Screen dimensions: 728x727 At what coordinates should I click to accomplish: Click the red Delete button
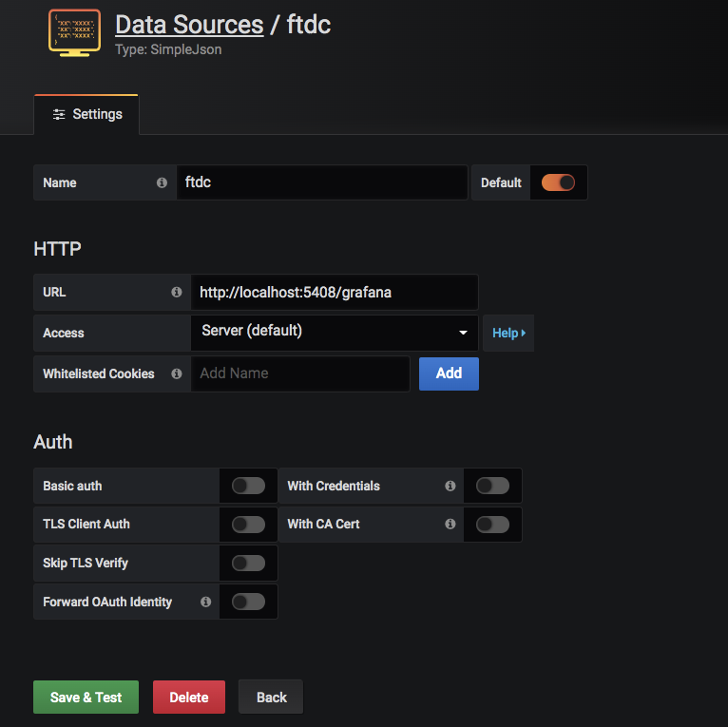189,697
